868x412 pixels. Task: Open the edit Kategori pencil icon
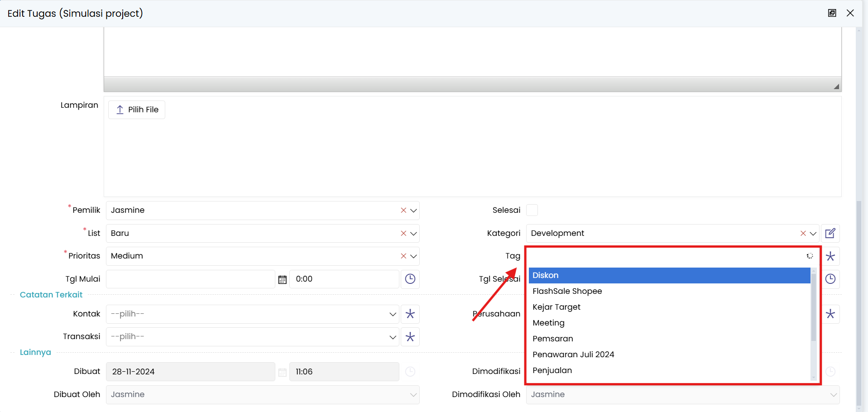830,234
